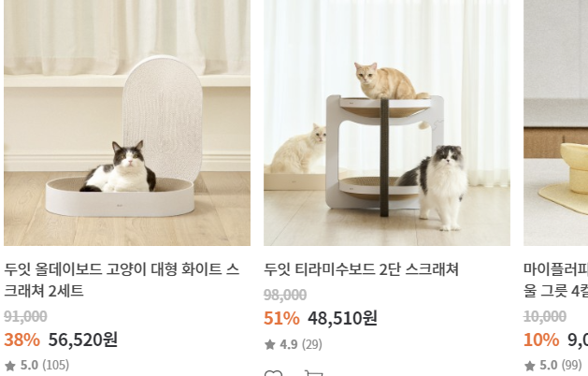Click the 두잇 올데이보드 고양이 대형 화이트 title

click(x=122, y=280)
